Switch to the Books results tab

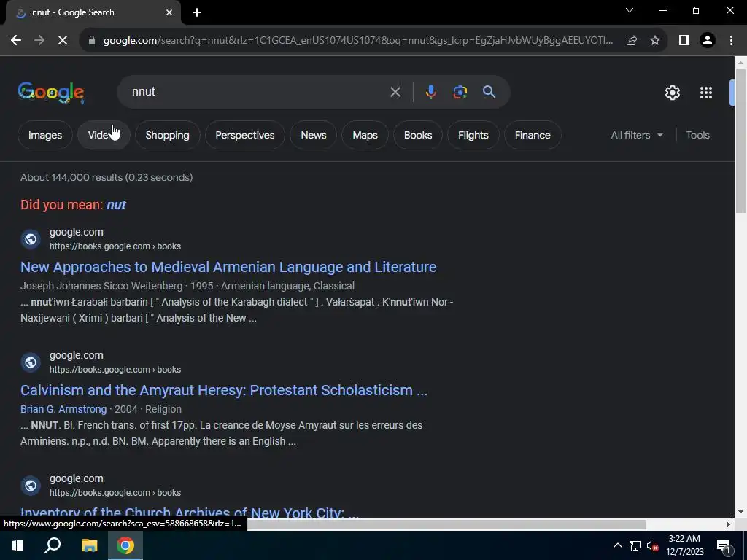[418, 135]
